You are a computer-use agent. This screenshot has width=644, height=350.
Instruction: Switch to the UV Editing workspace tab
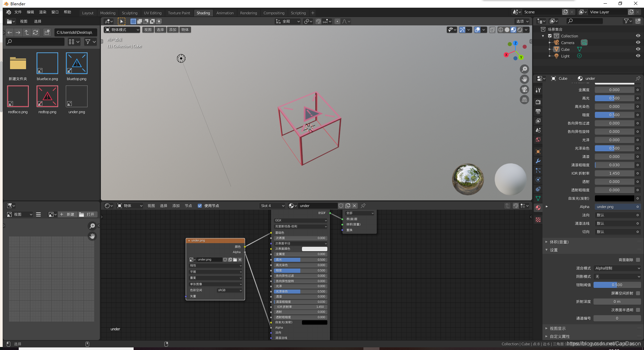point(153,13)
